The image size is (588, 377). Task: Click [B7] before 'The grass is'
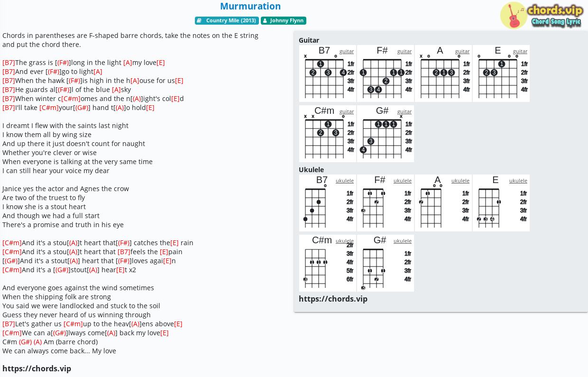9,63
